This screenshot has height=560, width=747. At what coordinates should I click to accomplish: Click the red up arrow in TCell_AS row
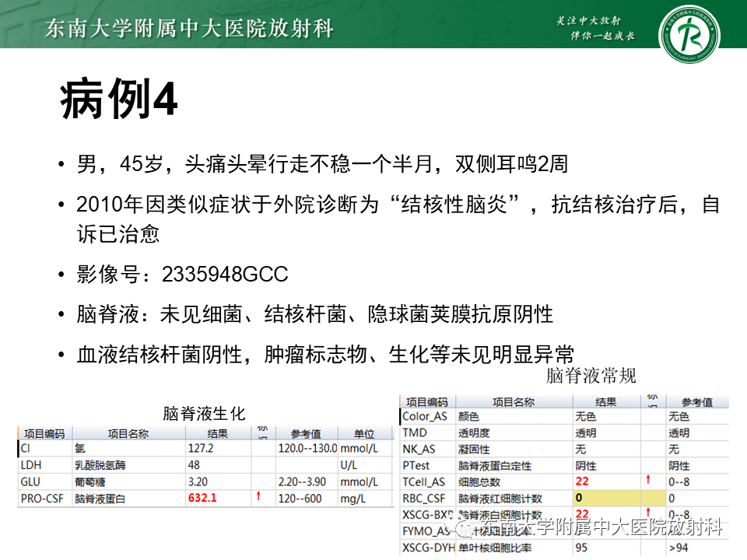coord(648,480)
